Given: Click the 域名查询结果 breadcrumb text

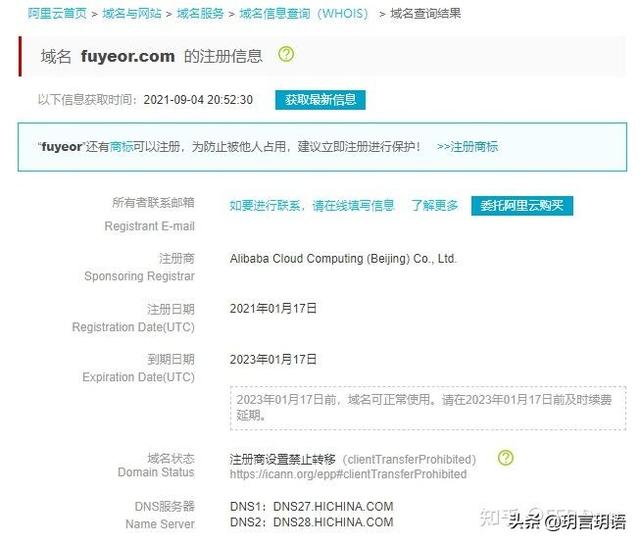Looking at the screenshot, I should coord(425,13).
